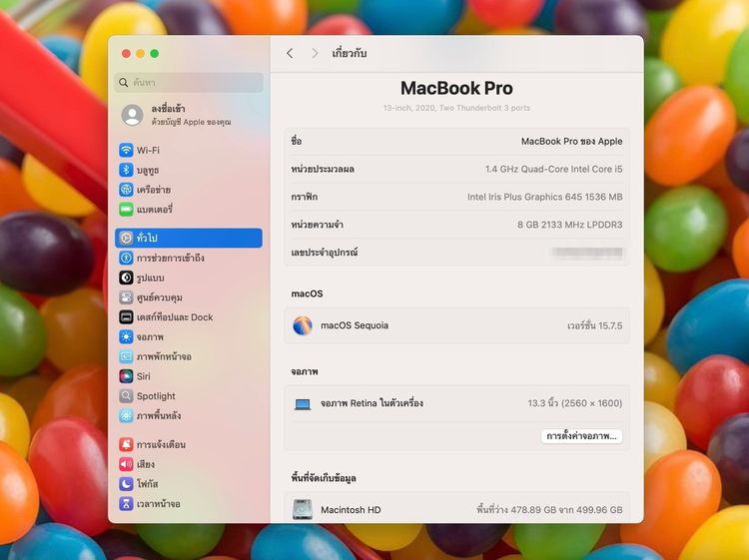749x560 pixels.
Task: Open Display Settings button (การตั้งค่าจอภาพ...)
Action: (x=581, y=436)
